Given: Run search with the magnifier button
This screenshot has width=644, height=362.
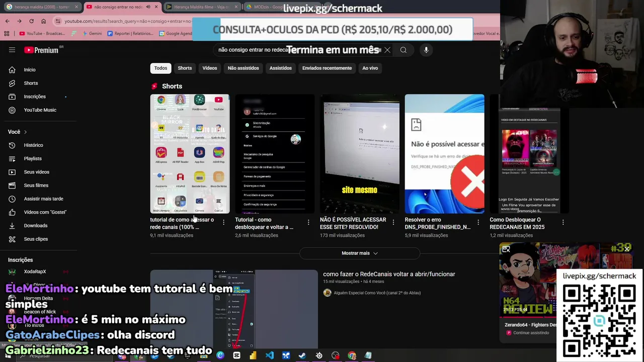Looking at the screenshot, I should coord(404,50).
